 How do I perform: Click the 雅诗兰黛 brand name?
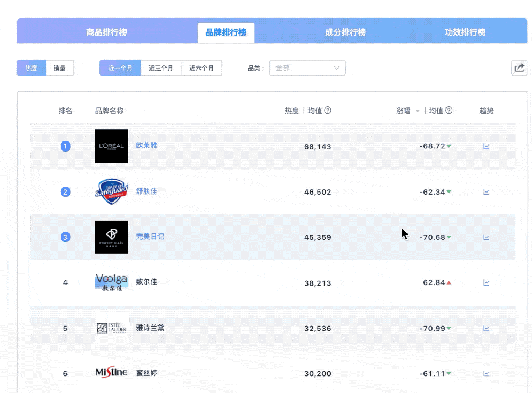[x=150, y=328]
